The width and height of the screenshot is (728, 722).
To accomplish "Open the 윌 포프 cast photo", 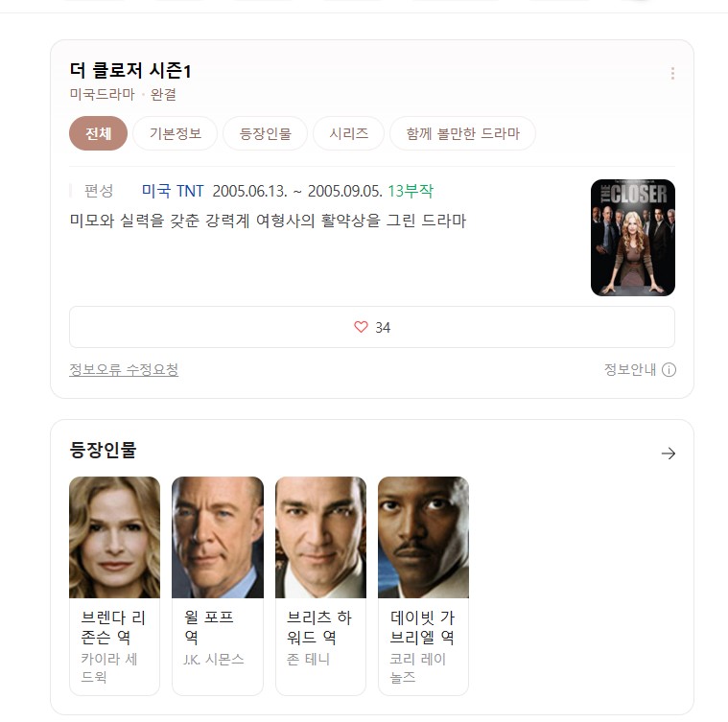I will tap(218, 537).
